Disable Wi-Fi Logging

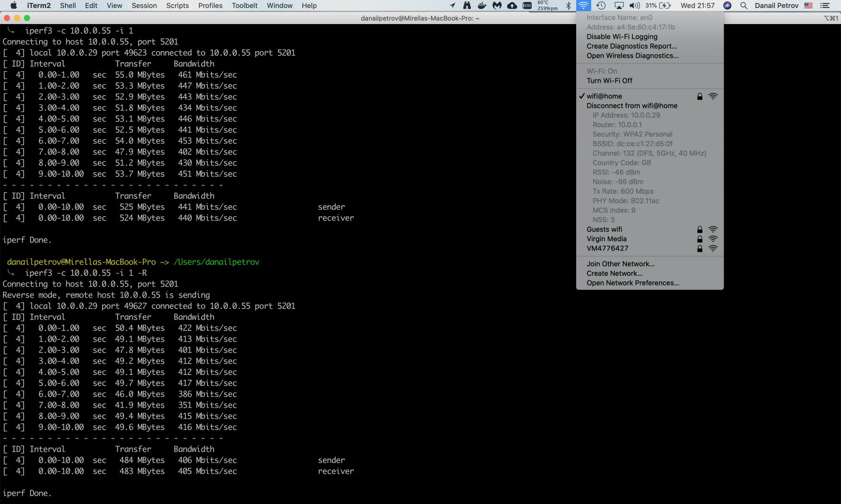tap(621, 37)
